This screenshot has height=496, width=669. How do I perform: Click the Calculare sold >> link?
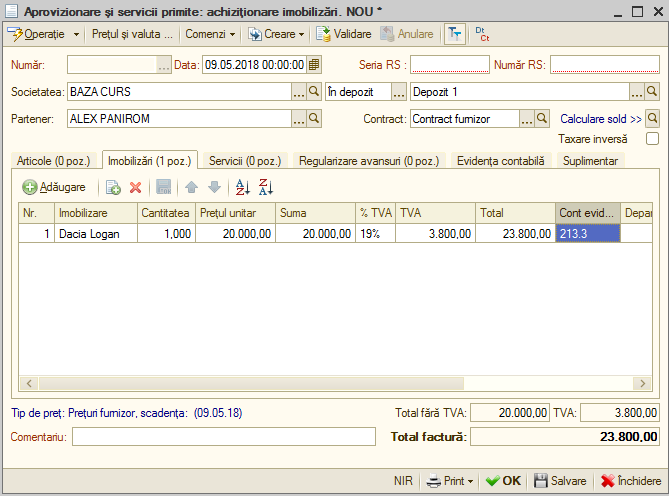tap(601, 119)
